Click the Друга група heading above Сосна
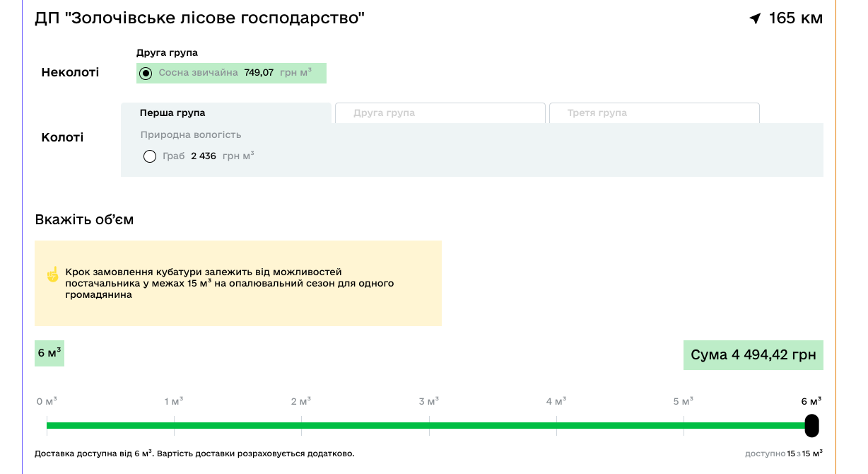The width and height of the screenshot is (868, 474). [167, 53]
